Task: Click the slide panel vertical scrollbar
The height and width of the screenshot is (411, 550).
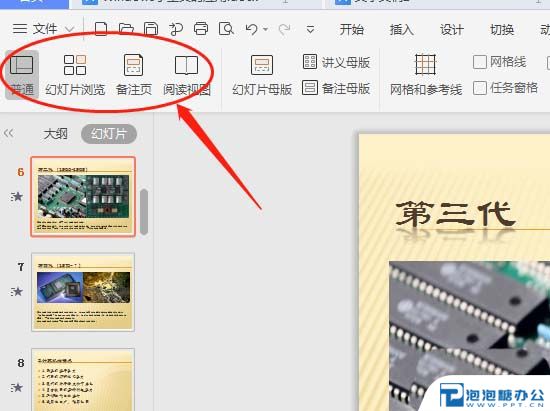Action: coord(144,212)
